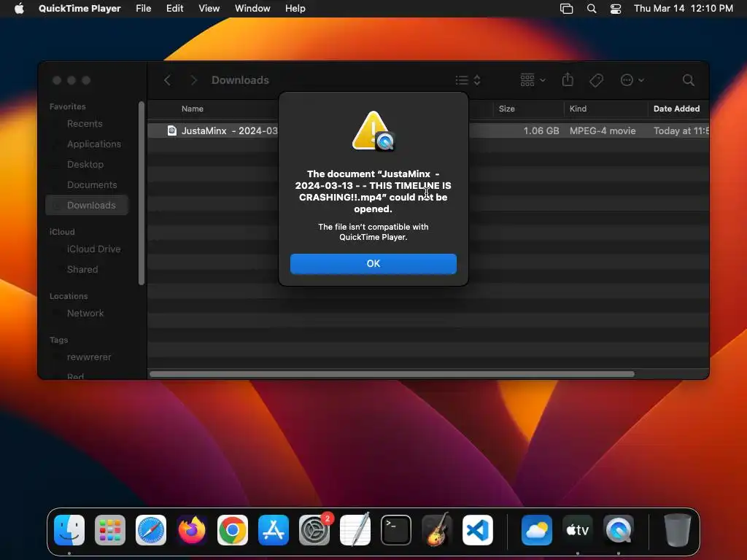This screenshot has height=560, width=747.
Task: Open Terminal from the Dock
Action: click(x=396, y=530)
